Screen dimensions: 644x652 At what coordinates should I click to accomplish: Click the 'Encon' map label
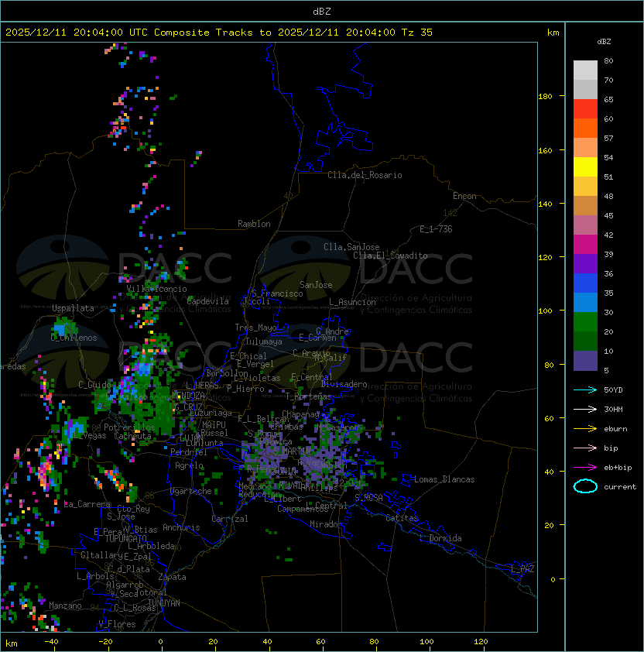pyautogui.click(x=464, y=196)
